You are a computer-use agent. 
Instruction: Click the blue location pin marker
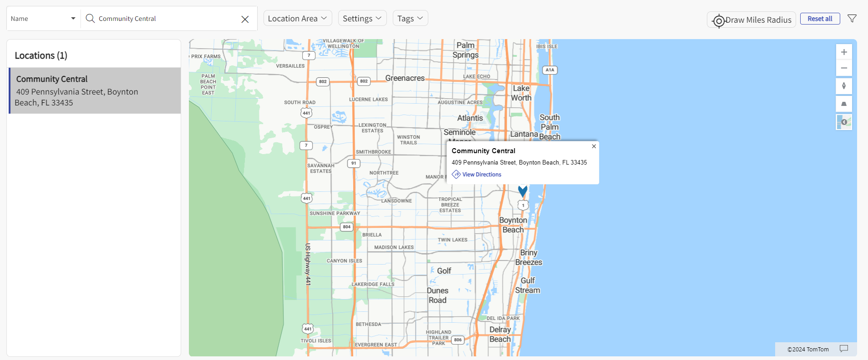(523, 191)
